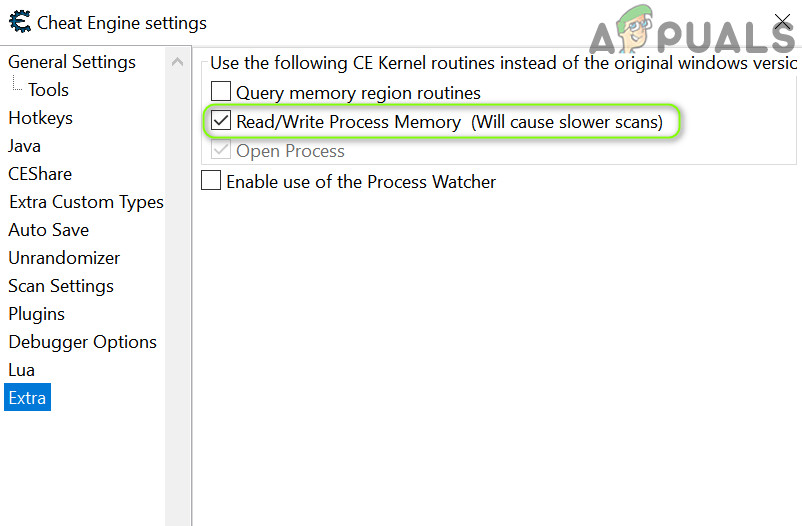Uncheck Read/Write Process Memory option
This screenshot has height=526, width=802.
[x=220, y=122]
